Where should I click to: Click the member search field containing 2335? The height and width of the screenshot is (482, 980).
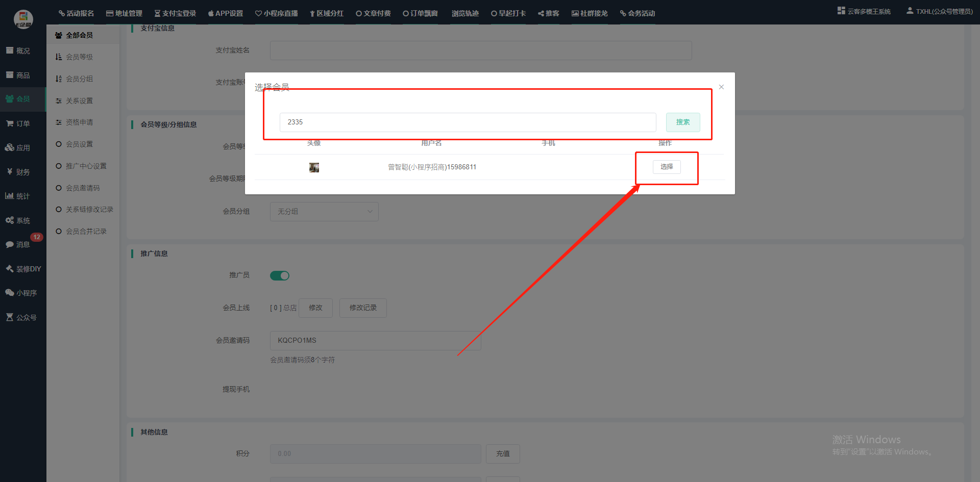(x=468, y=122)
